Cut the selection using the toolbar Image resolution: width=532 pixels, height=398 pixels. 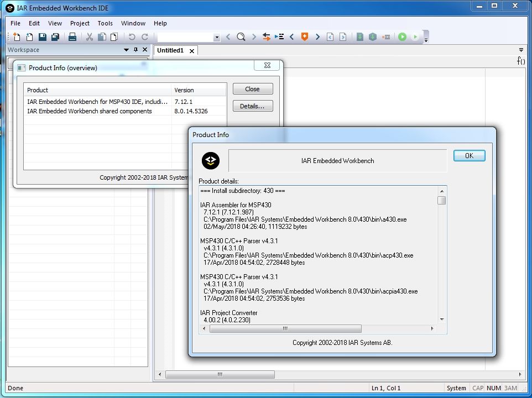(x=90, y=36)
